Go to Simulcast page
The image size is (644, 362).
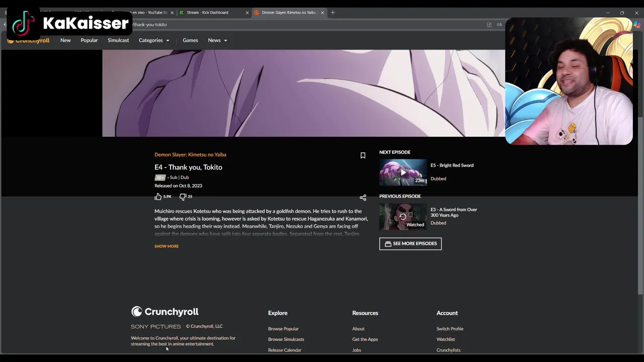tap(118, 40)
